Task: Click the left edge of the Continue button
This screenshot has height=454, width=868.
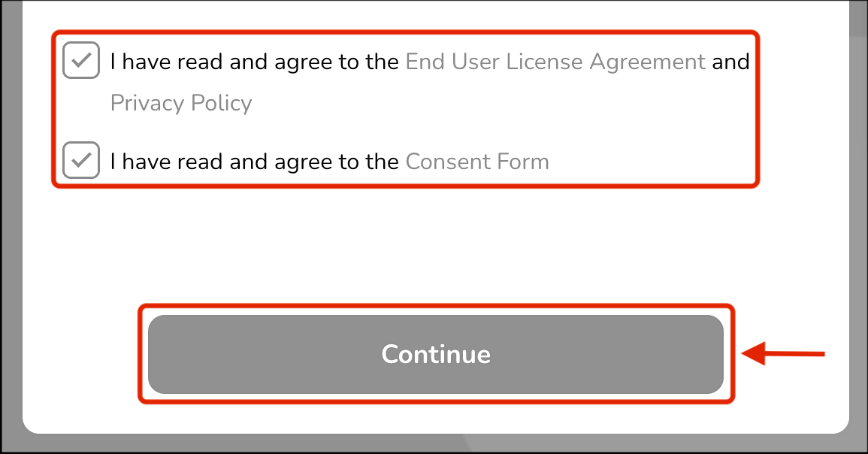Action: pos(159,354)
